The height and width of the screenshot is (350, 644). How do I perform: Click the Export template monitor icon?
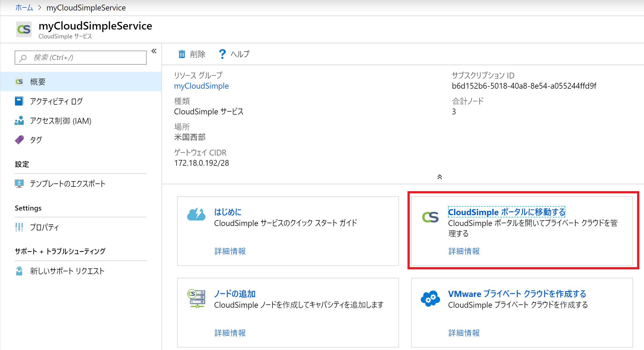click(19, 184)
